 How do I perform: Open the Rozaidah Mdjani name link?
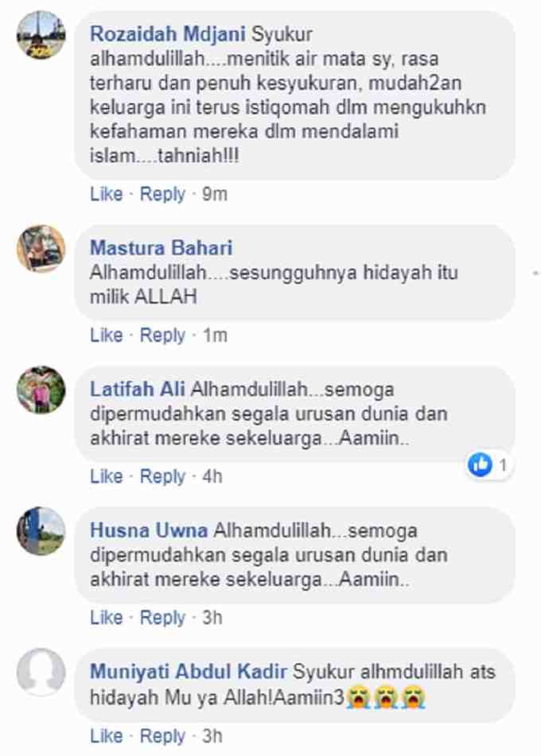(x=168, y=34)
